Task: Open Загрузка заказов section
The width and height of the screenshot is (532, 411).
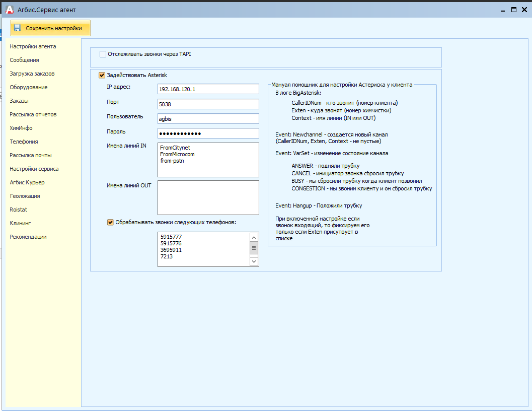Action: point(32,74)
